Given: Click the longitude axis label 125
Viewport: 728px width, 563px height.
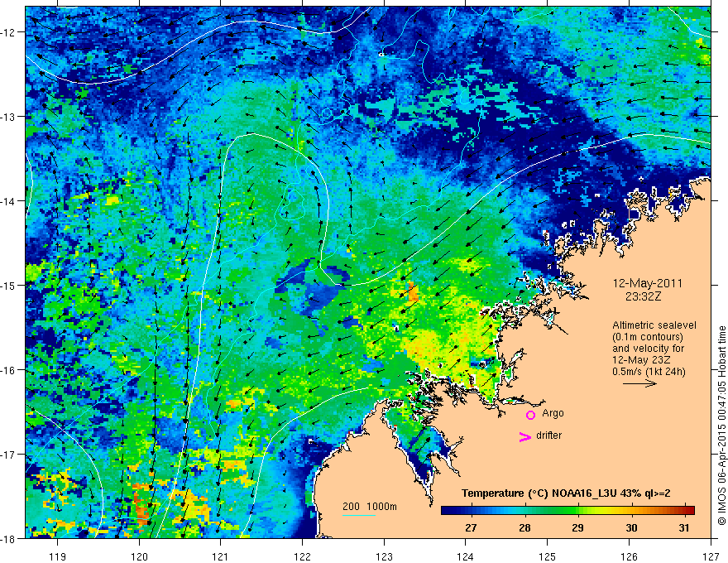Looking at the screenshot, I should click(x=548, y=556).
